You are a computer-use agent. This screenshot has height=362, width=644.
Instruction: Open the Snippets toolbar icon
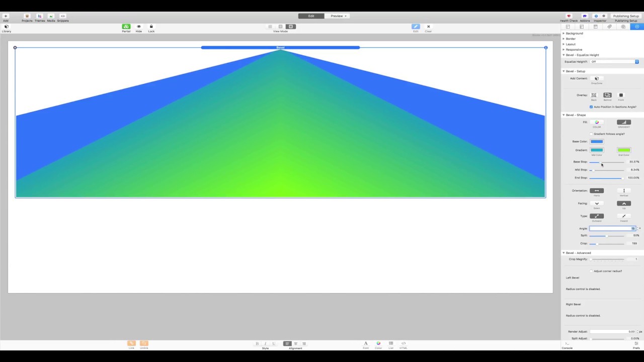[x=63, y=16]
